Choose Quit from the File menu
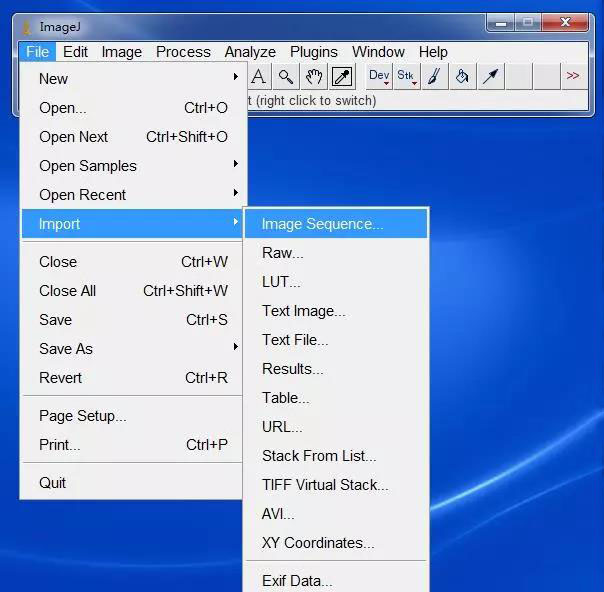604x592 pixels. pyautogui.click(x=53, y=483)
